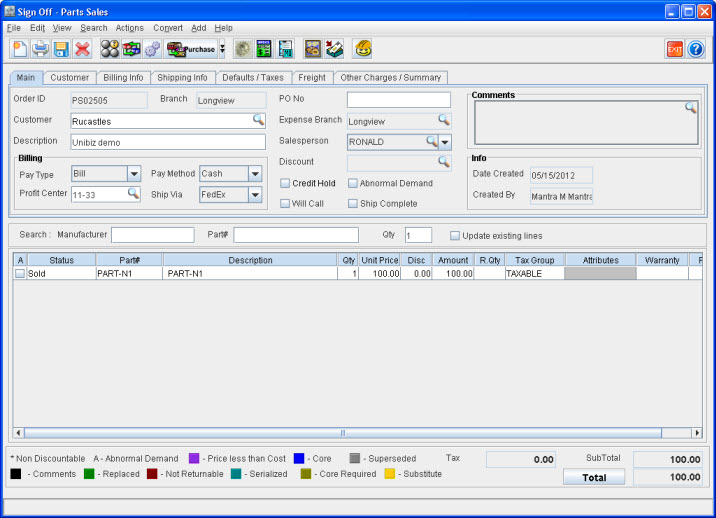Click the framed picture toolbar icon

313,49
